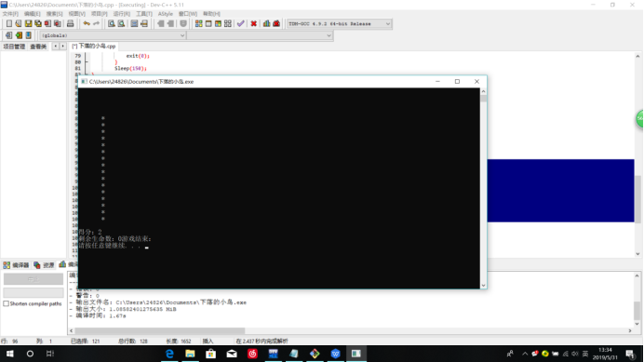The width and height of the screenshot is (644, 362).
Task: Click the Close All files toolbar icon
Action: coord(58,24)
